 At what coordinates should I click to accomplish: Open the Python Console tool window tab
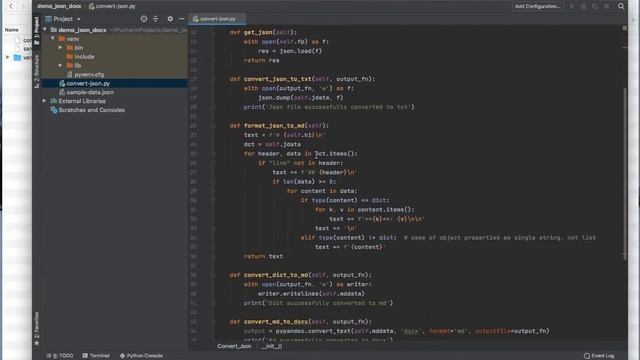[141, 356]
